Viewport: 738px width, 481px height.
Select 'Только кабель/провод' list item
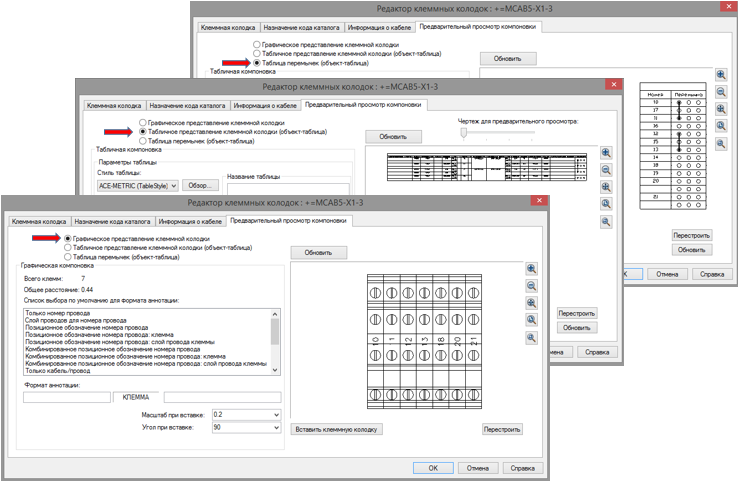(58, 371)
